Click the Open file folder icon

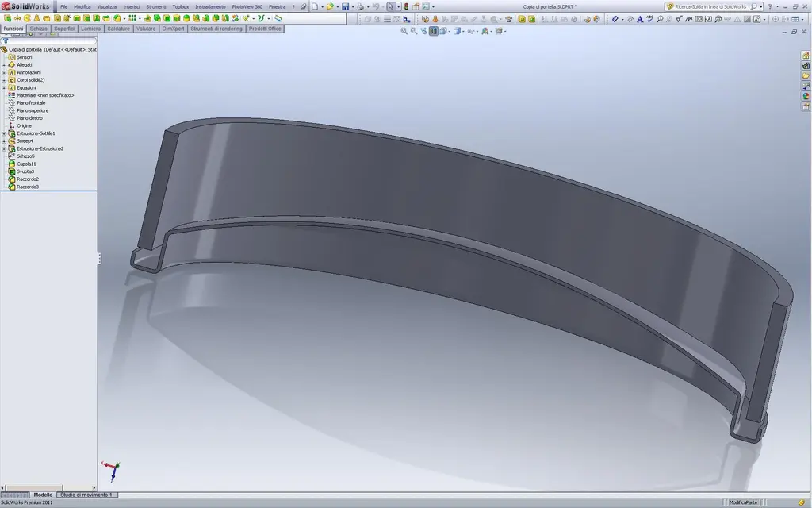pyautogui.click(x=329, y=6)
